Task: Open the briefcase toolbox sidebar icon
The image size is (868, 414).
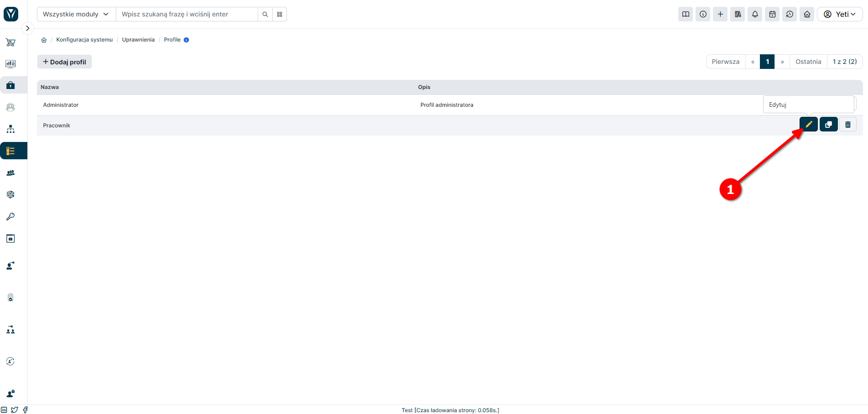Action: point(10,85)
